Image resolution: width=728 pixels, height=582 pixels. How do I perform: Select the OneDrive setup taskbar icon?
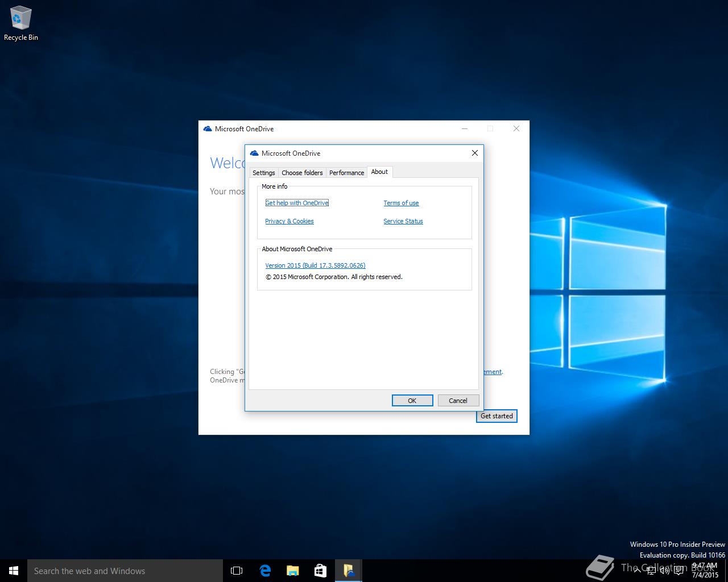click(348, 571)
